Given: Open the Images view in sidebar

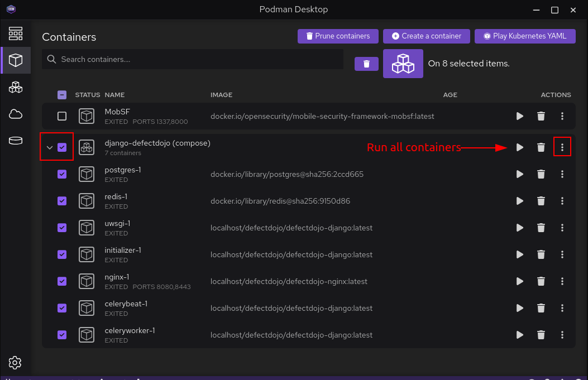Looking at the screenshot, I should (x=16, y=114).
